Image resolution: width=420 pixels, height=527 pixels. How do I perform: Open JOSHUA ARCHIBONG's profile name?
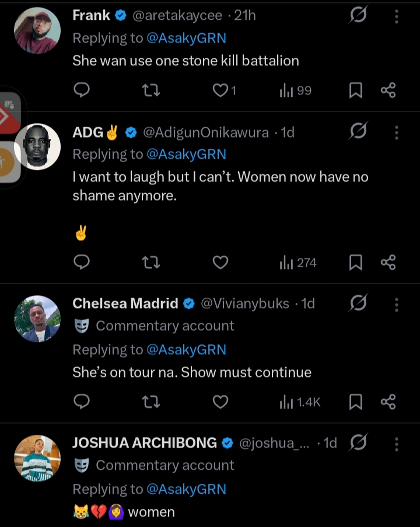144,443
